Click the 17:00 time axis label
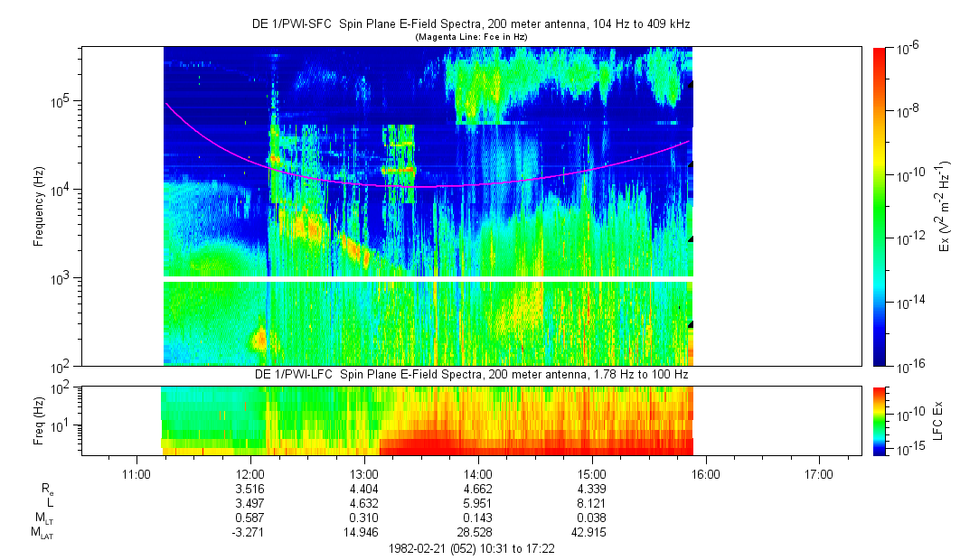 click(x=818, y=474)
